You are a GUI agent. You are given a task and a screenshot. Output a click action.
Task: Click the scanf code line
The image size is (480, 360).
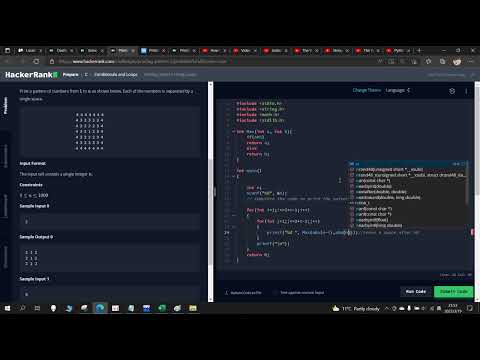[x=267, y=193]
